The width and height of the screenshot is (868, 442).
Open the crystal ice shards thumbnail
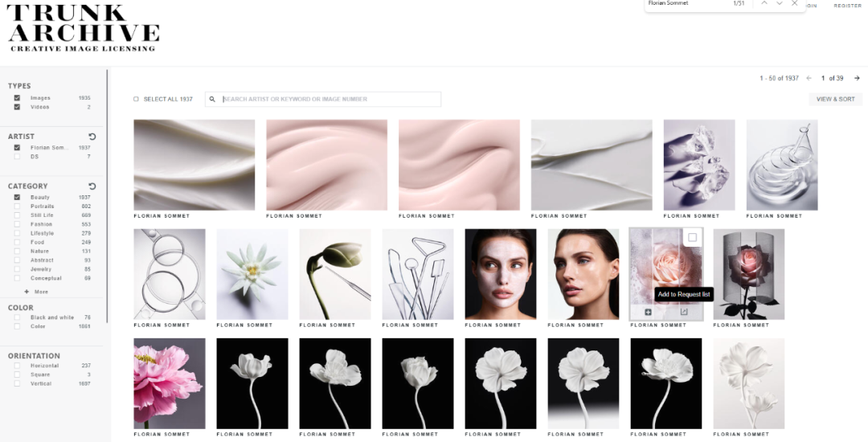tap(699, 165)
